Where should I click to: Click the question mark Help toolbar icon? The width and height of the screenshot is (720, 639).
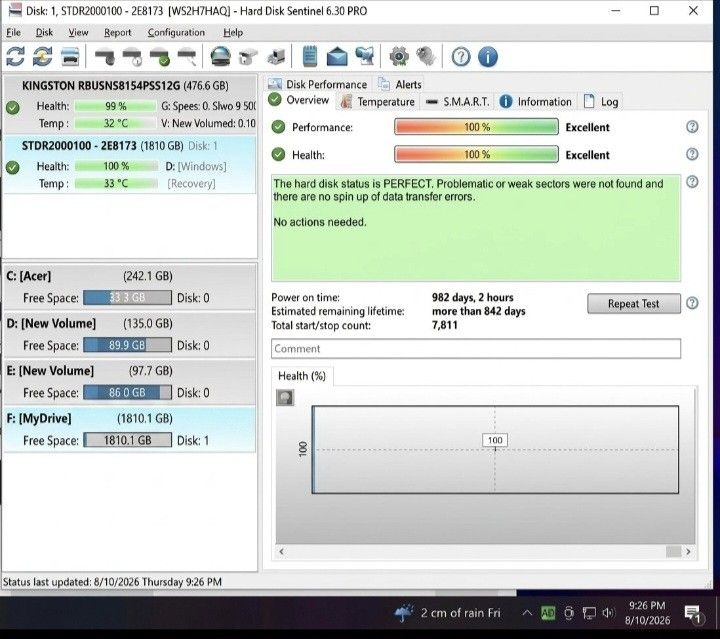pos(461,57)
